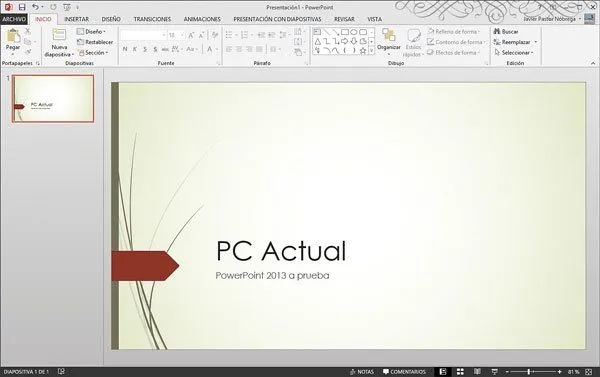Toggle the NOTAS pane
The width and height of the screenshot is (600, 377).
pos(362,372)
